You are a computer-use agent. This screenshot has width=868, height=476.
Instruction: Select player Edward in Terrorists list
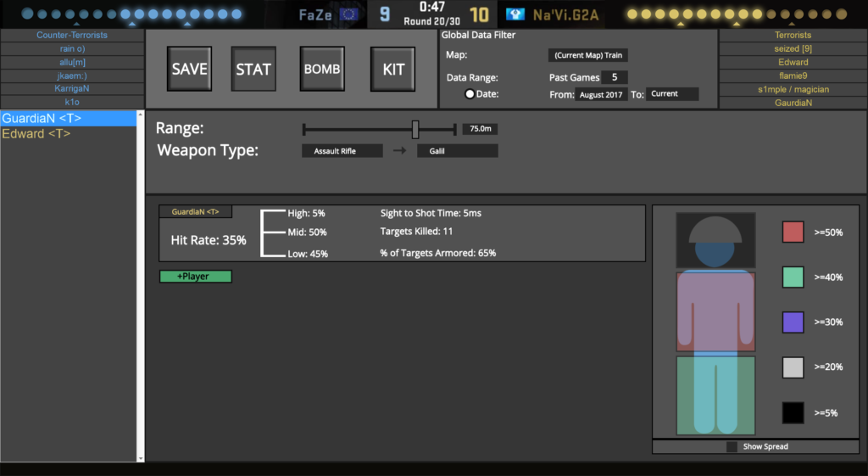click(793, 62)
